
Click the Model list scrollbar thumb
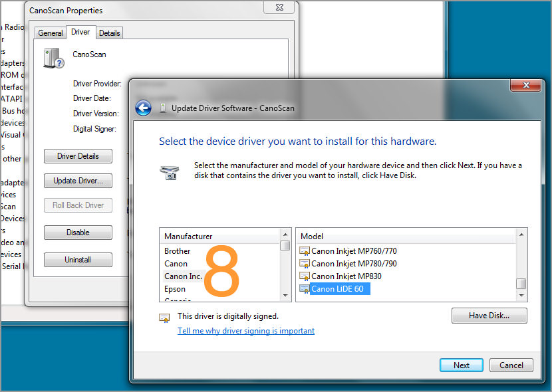pos(521,283)
